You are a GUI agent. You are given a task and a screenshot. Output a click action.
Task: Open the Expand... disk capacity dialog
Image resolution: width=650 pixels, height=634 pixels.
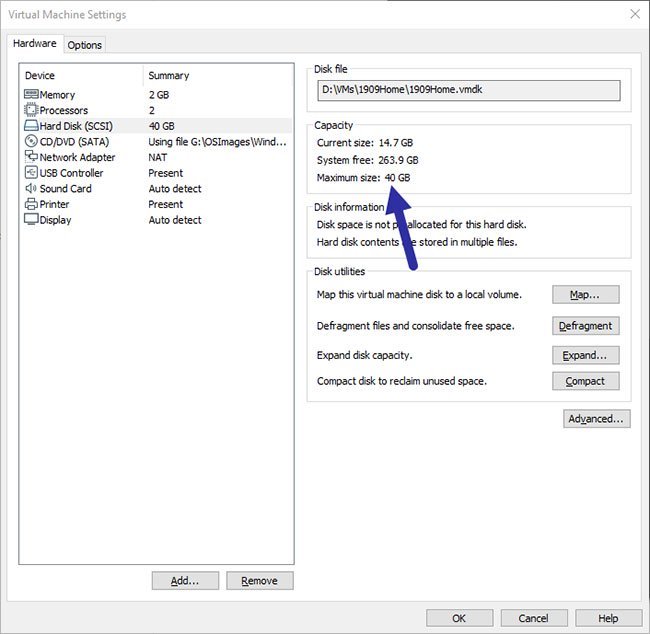tap(585, 355)
